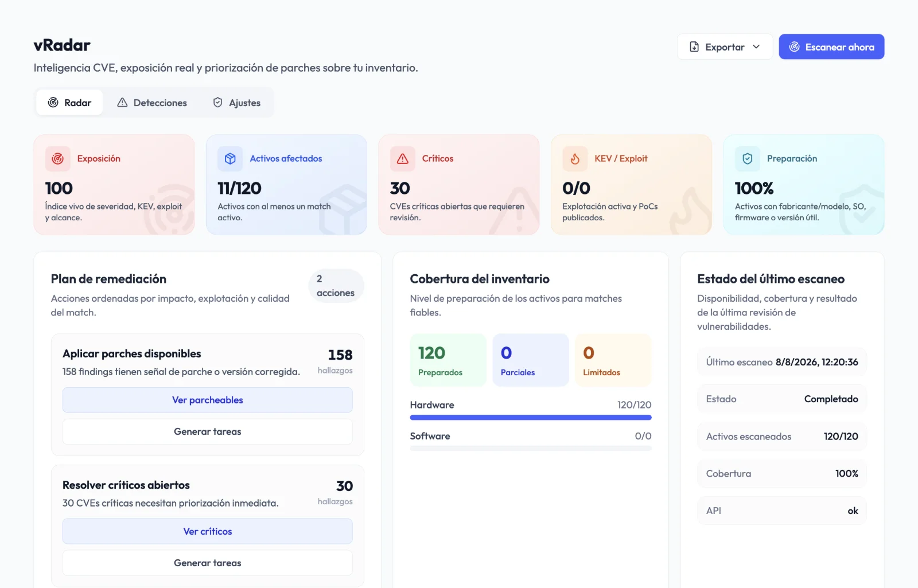Click the KEV / Exploit flame icon
918x588 pixels.
575,159
